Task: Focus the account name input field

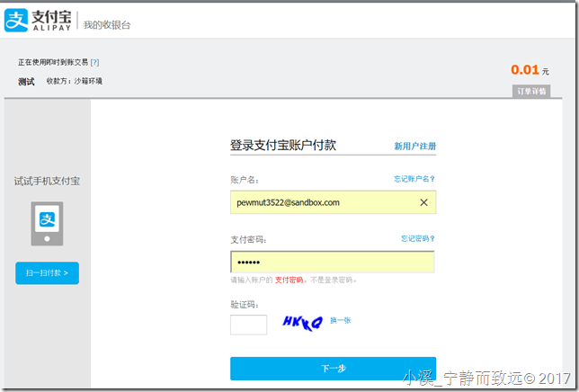Action: [x=333, y=202]
